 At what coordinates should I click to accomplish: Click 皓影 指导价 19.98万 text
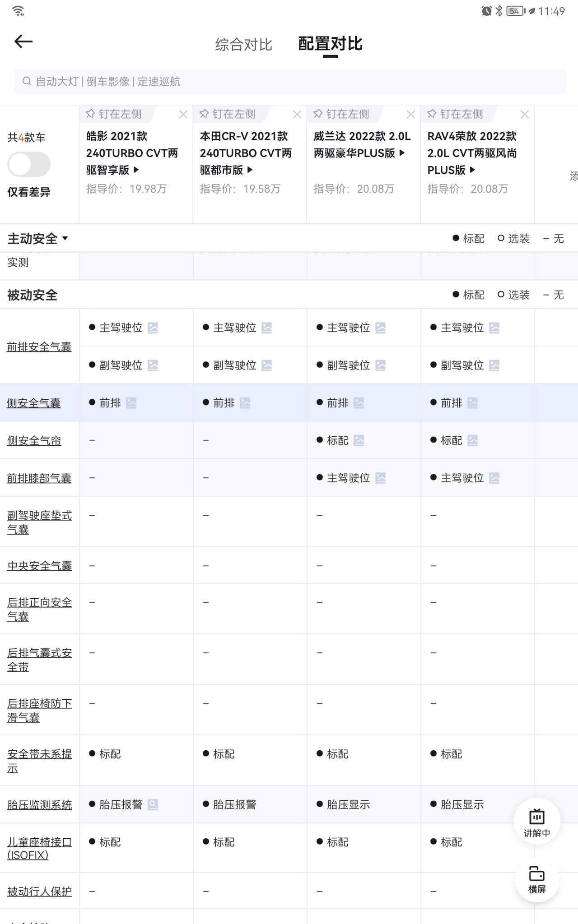pyautogui.click(x=126, y=189)
